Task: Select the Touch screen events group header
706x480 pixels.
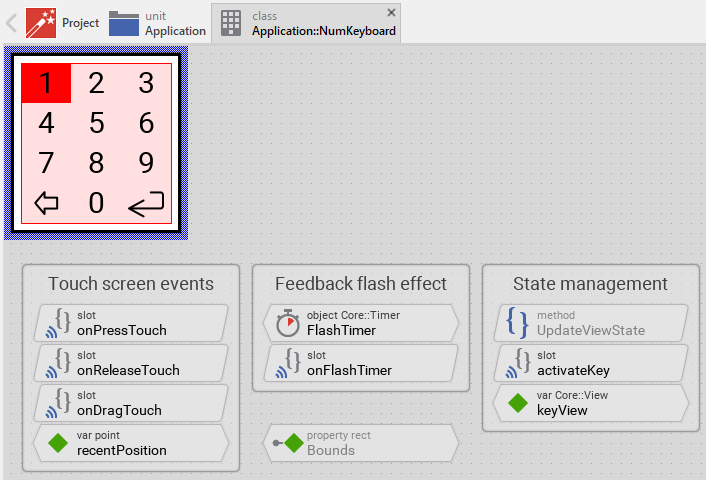Action: pyautogui.click(x=131, y=284)
